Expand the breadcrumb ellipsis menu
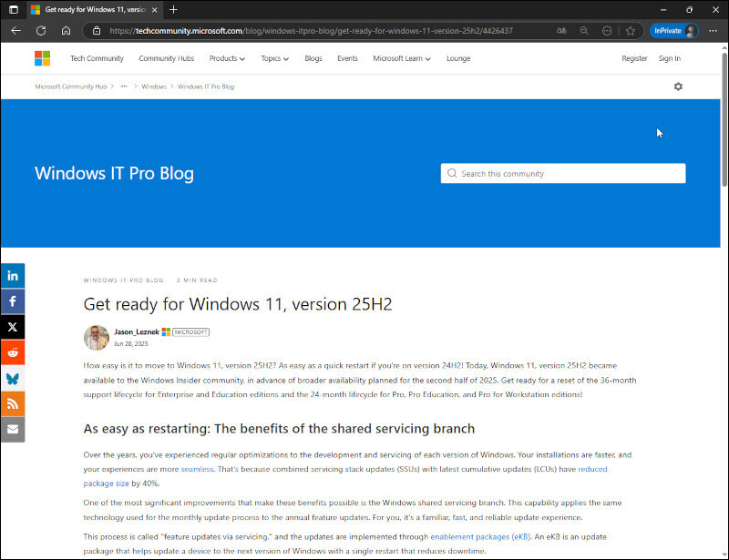Screen dimensions: 729x560 (x=124, y=87)
